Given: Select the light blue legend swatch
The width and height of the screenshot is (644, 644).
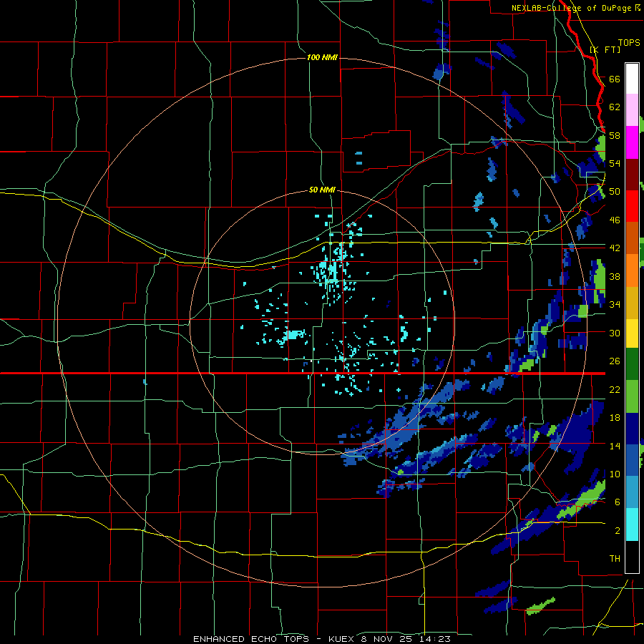Looking at the screenshot, I should point(632,492).
